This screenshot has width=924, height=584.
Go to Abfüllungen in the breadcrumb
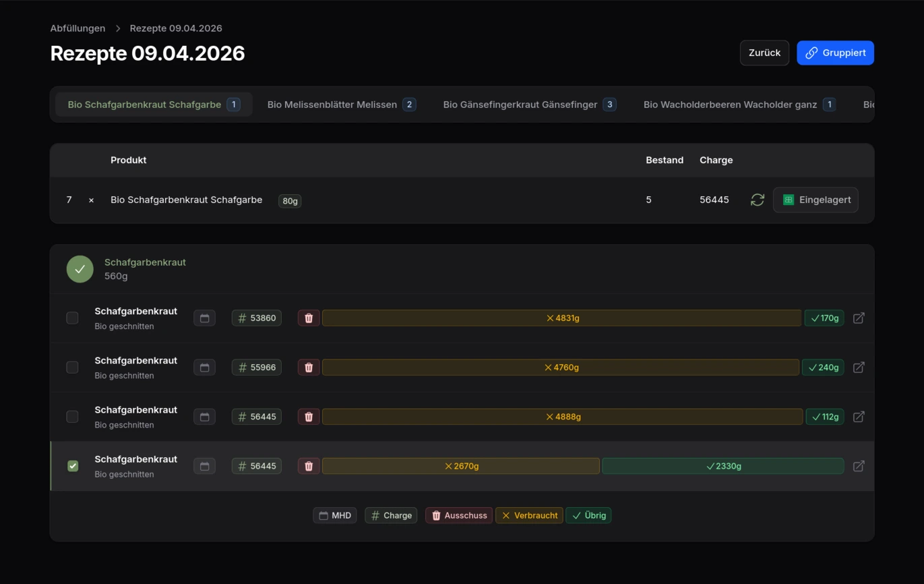78,28
